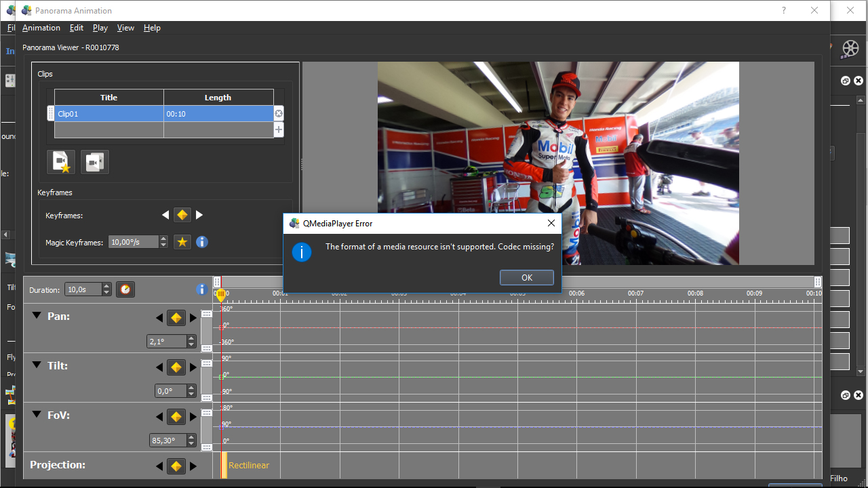The height and width of the screenshot is (488, 868).
Task: Click the render clips video icon
Action: point(95,162)
